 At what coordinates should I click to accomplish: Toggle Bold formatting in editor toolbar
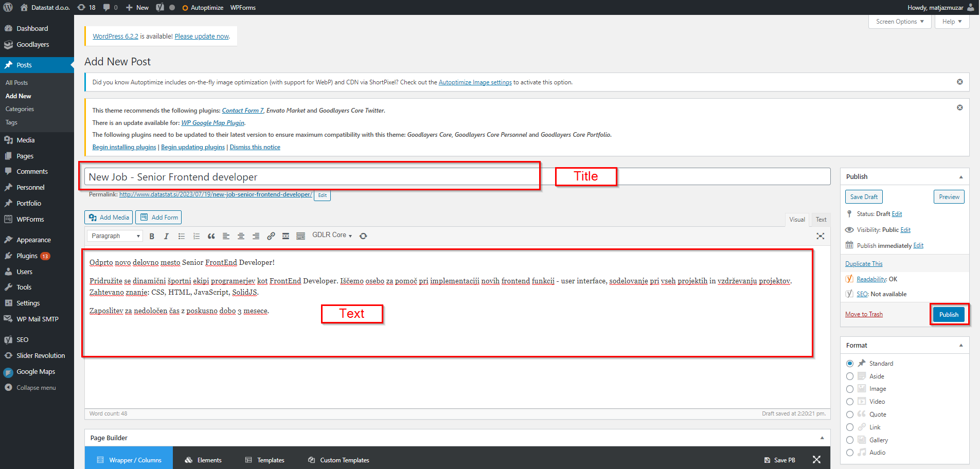pyautogui.click(x=152, y=236)
